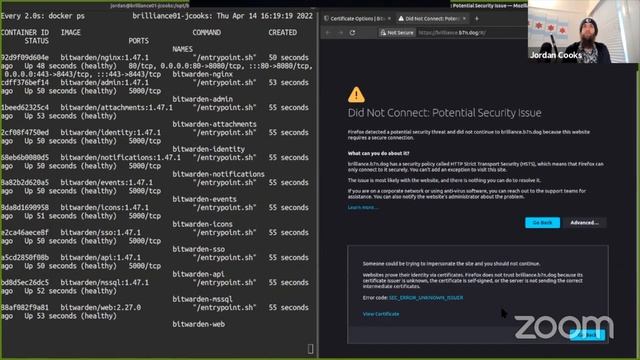Screen dimensions: 640x360
Task: Click the bitwarden/events:1.47.1 image text
Action: (x=107, y=182)
